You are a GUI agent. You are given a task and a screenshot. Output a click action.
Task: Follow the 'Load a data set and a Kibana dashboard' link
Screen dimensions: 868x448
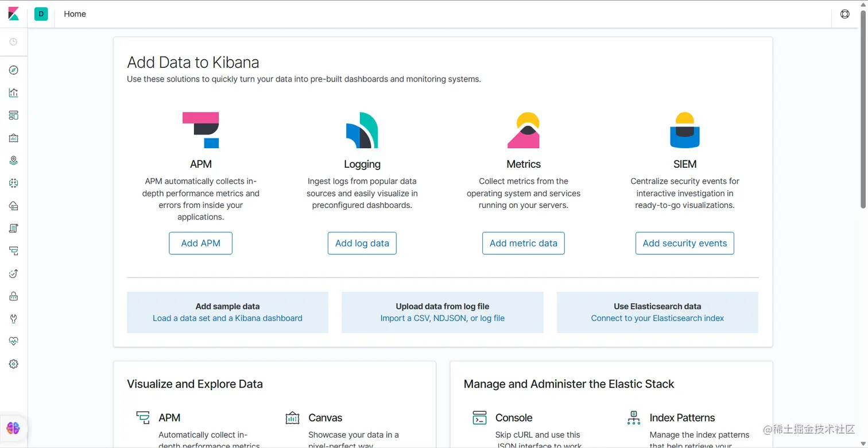[227, 318]
